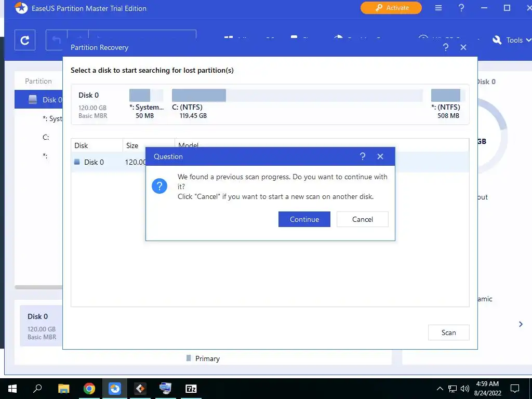
Task: Open the notification center icon
Action: [x=515, y=389]
